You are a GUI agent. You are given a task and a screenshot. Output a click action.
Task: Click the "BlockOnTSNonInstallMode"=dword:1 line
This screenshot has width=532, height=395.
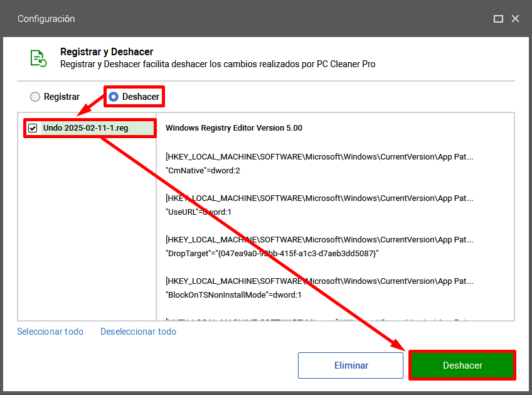(233, 295)
